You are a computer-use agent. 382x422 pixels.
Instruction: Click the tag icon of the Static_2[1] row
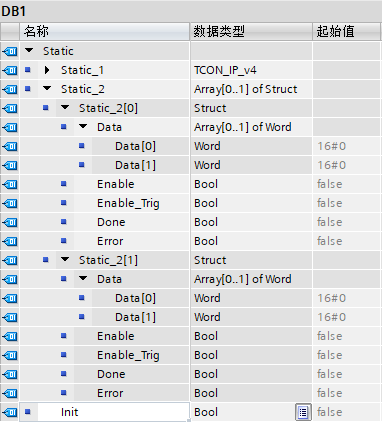[10, 260]
